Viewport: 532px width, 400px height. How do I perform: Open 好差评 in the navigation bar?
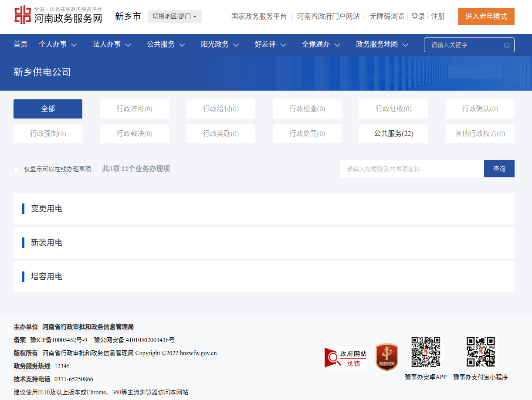tap(265, 44)
